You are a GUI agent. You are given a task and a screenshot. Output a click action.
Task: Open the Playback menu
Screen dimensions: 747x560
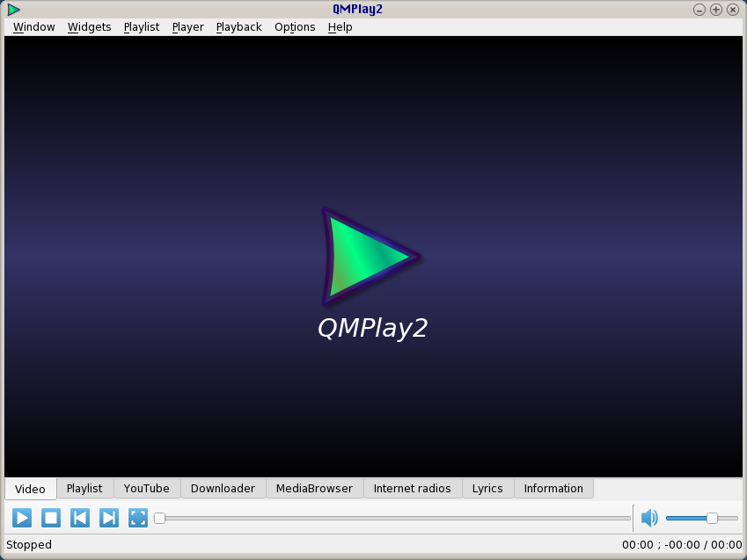(x=238, y=27)
